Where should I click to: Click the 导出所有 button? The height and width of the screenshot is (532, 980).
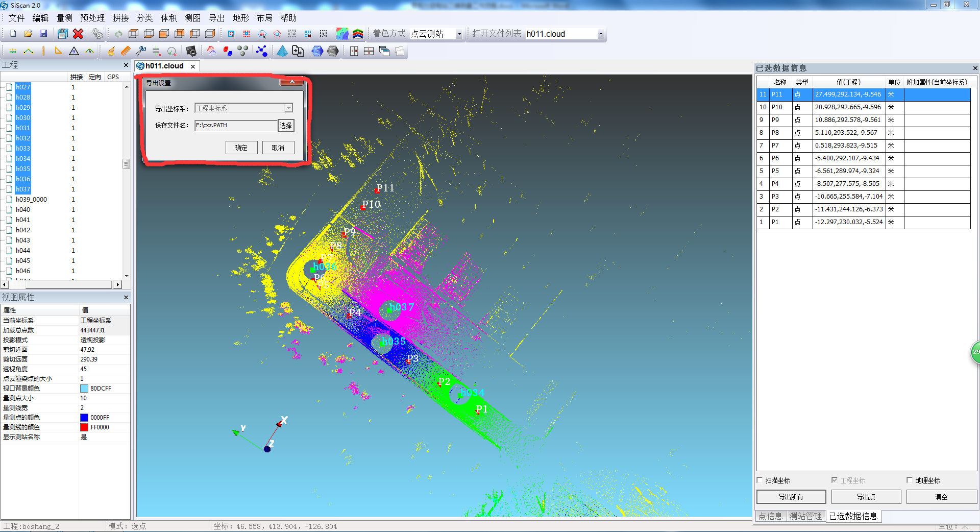[791, 497]
